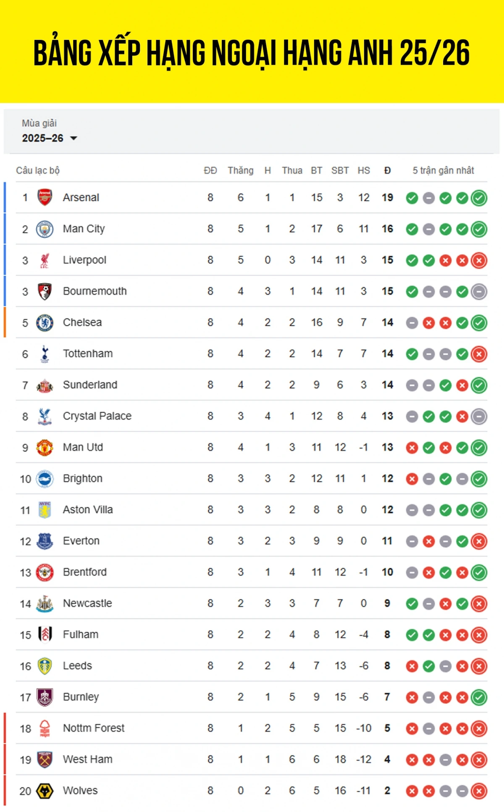
Task: Click the Chelsea club crest
Action: pos(45,323)
